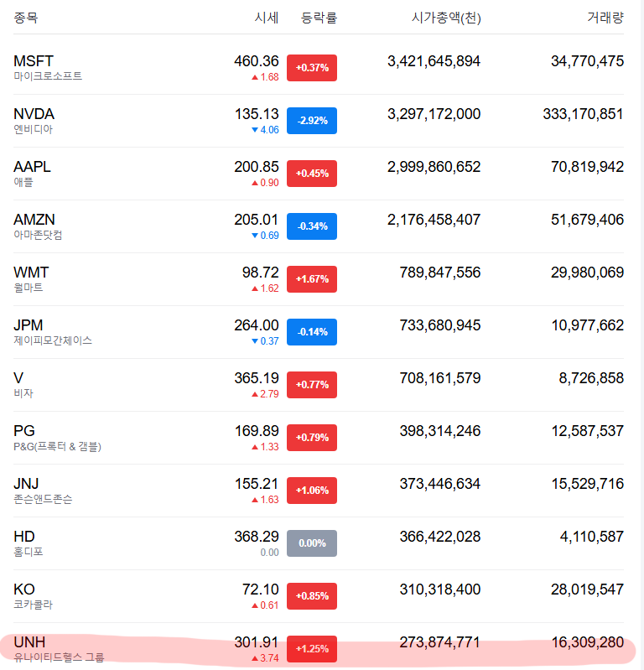
Task: Select the JNJ ticker symbol
Action: tap(26, 484)
